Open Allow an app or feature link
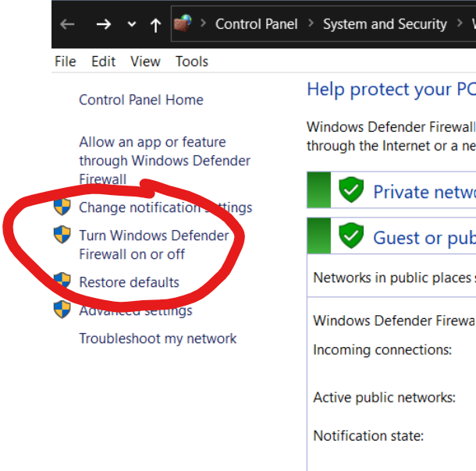Image resolution: width=476 pixels, height=471 pixels. [x=165, y=161]
